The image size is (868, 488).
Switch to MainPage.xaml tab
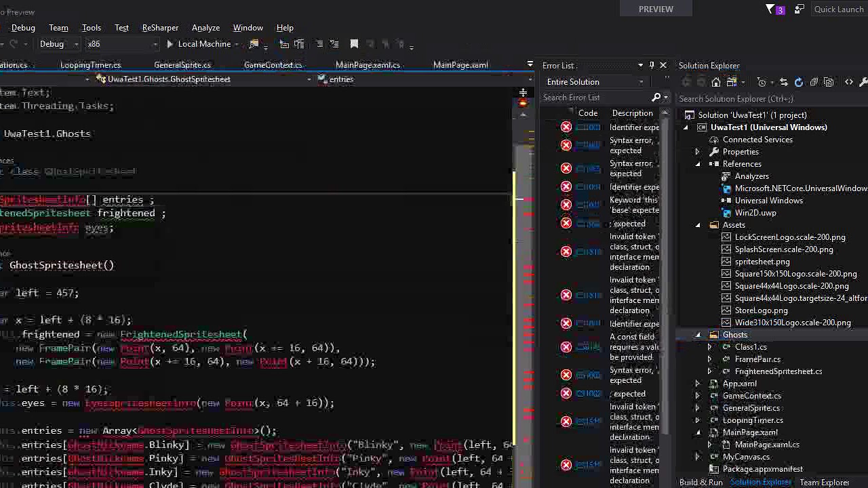pyautogui.click(x=460, y=65)
